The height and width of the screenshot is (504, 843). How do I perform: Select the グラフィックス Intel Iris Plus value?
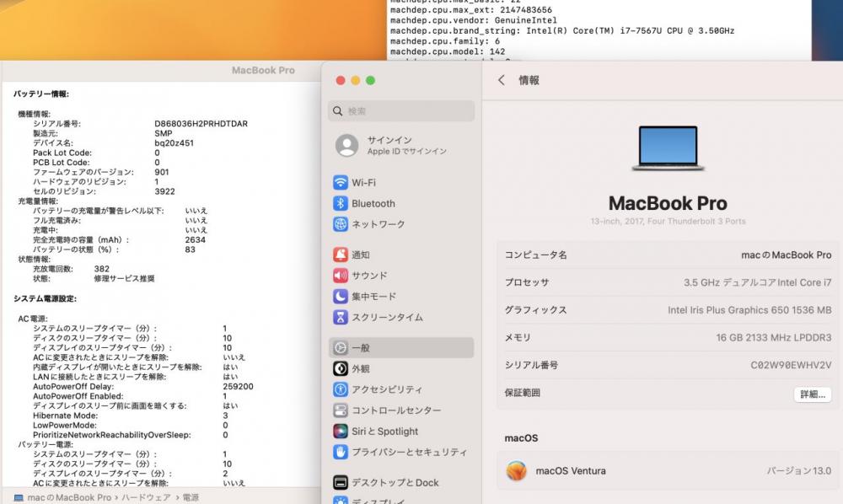point(749,310)
